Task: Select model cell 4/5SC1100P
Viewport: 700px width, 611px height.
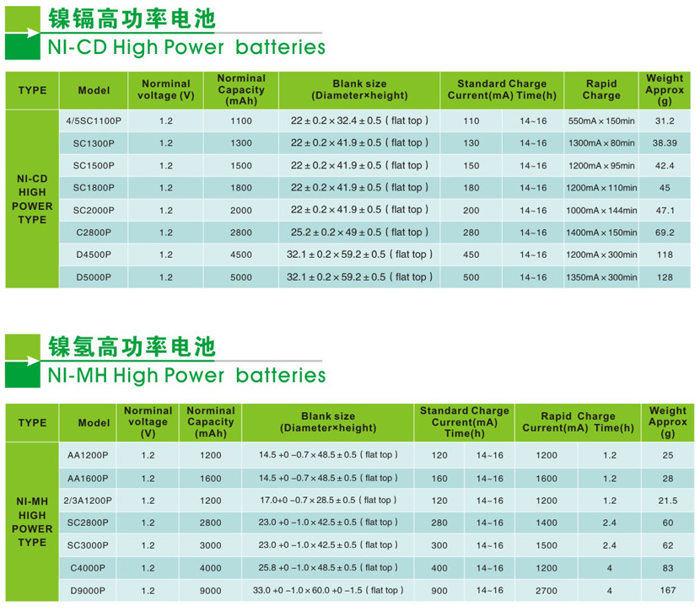Action: [x=94, y=121]
